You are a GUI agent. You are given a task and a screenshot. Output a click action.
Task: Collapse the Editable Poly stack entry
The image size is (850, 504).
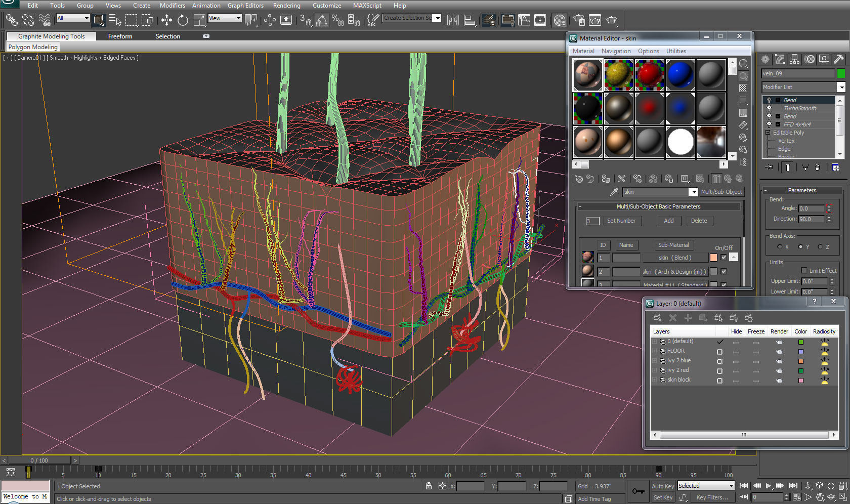768,133
